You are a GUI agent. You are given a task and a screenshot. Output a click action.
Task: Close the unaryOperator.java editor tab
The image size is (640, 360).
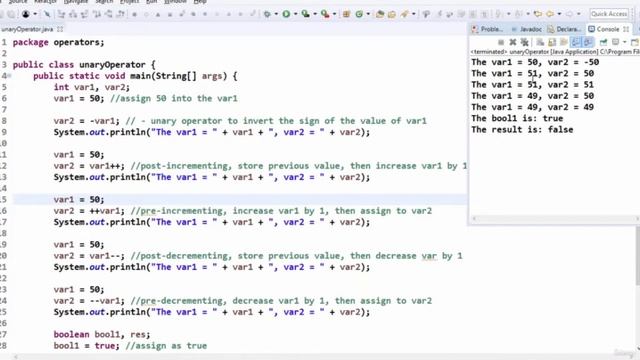pyautogui.click(x=60, y=29)
